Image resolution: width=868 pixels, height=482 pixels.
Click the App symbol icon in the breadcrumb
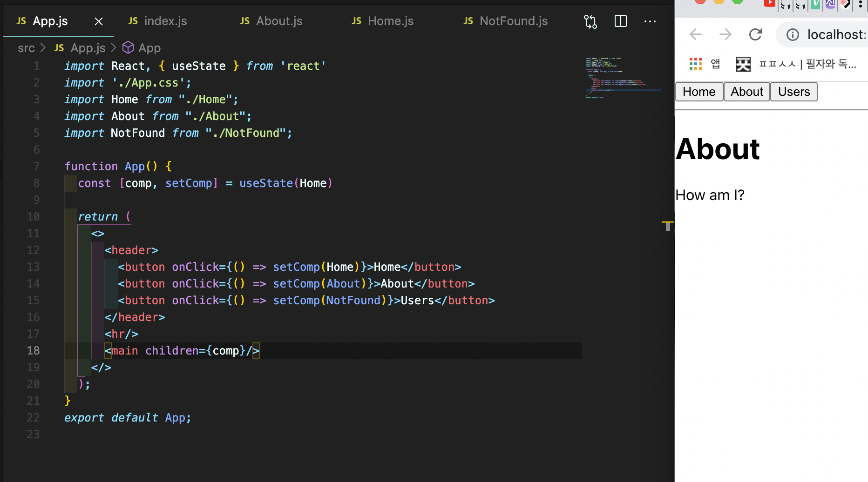coord(128,47)
